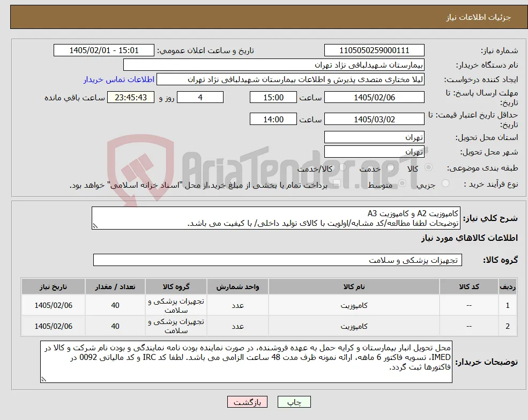This screenshot has height=420, width=528.
Task: Click the کد کالا column header
Action: point(469,287)
